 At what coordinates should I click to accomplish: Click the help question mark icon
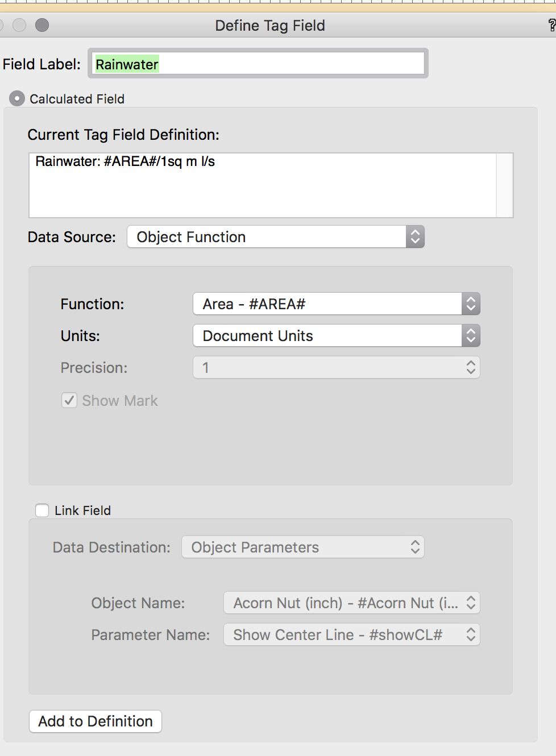pyautogui.click(x=550, y=25)
